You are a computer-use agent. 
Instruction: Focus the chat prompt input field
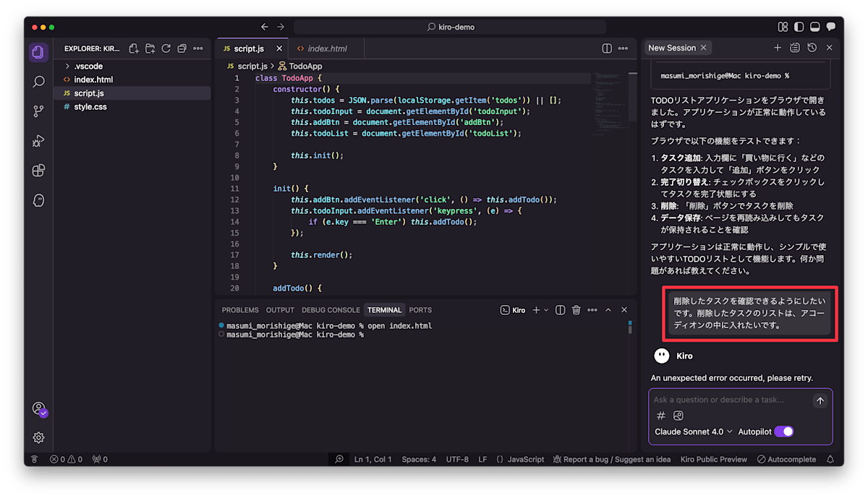tap(729, 400)
